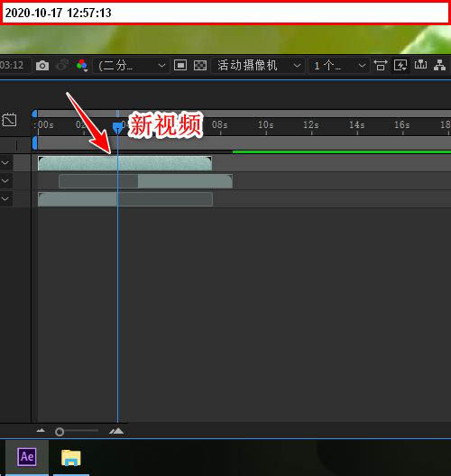
Task: Open File Explorer from the taskbar
Action: coord(71,458)
